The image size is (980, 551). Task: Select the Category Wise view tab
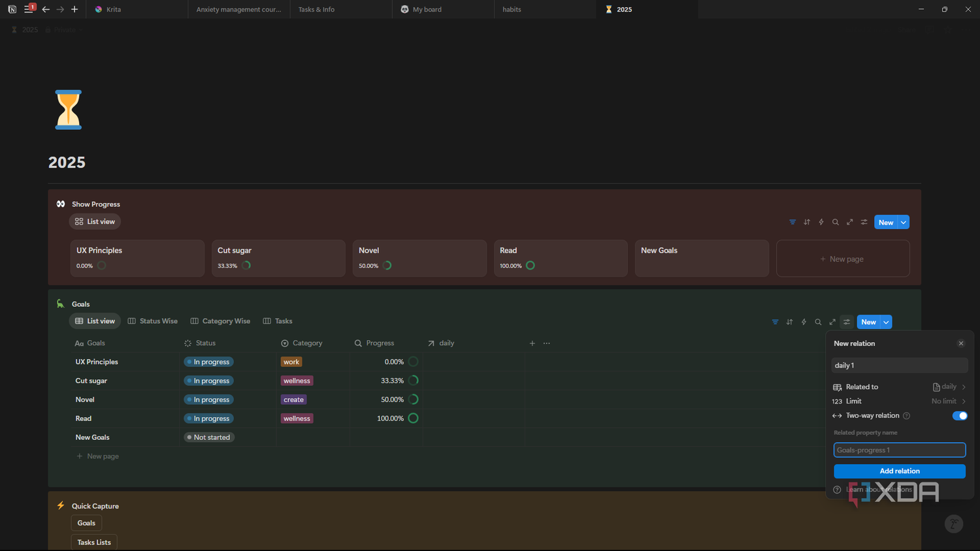(220, 321)
